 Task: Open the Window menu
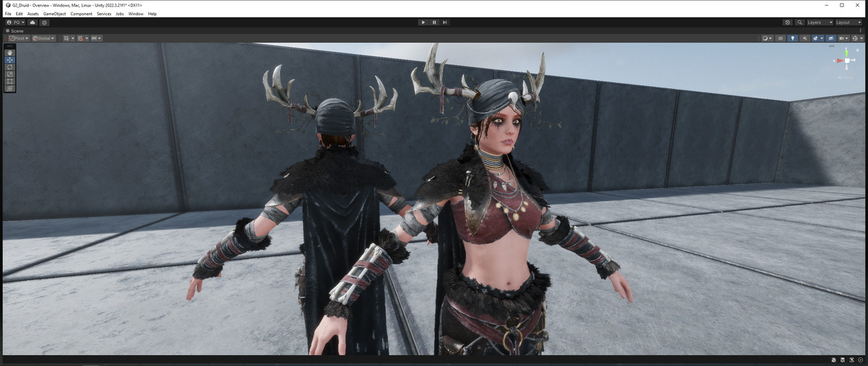[136, 14]
